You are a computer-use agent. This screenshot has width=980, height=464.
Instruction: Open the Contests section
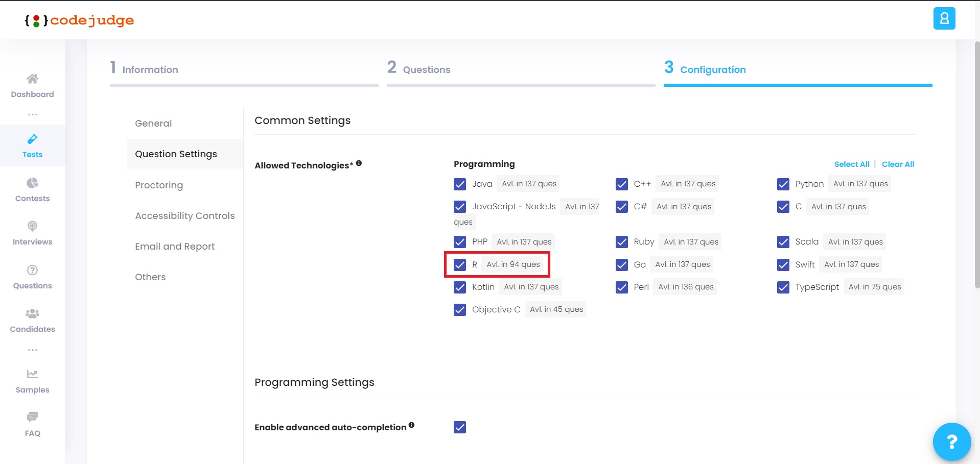32,190
